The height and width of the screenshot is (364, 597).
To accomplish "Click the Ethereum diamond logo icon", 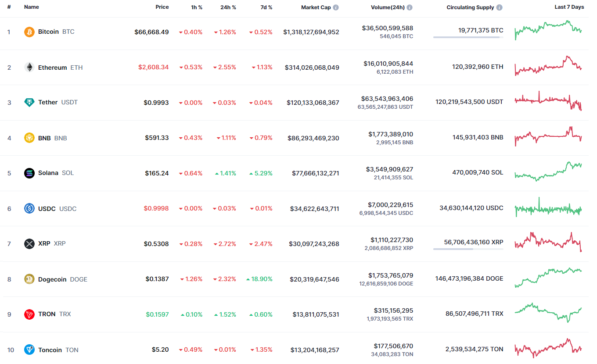I will (29, 68).
